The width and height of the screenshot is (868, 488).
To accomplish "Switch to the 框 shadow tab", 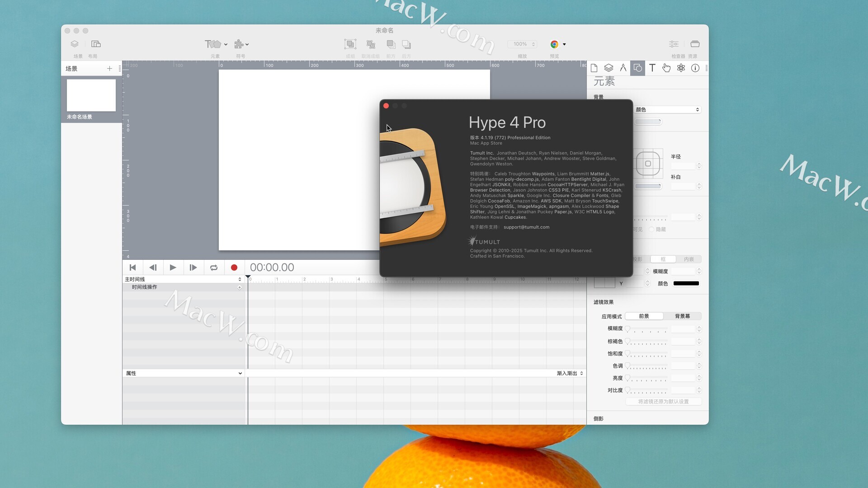I will (663, 259).
